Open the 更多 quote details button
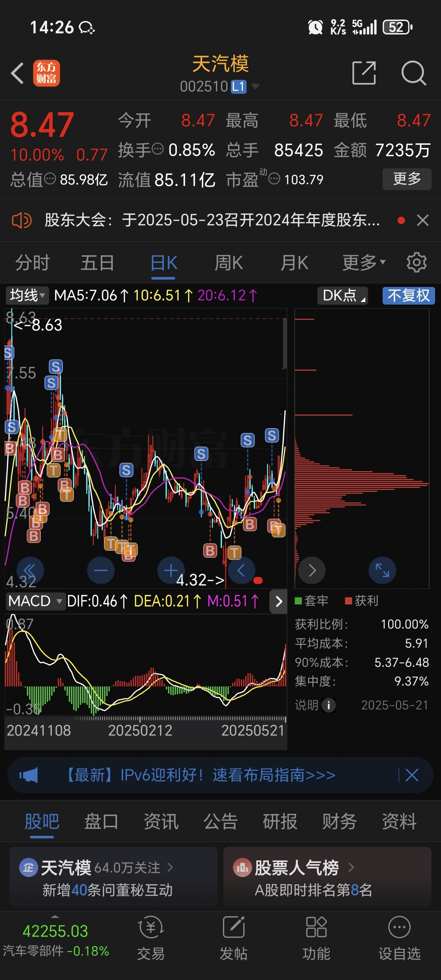 pyautogui.click(x=407, y=179)
